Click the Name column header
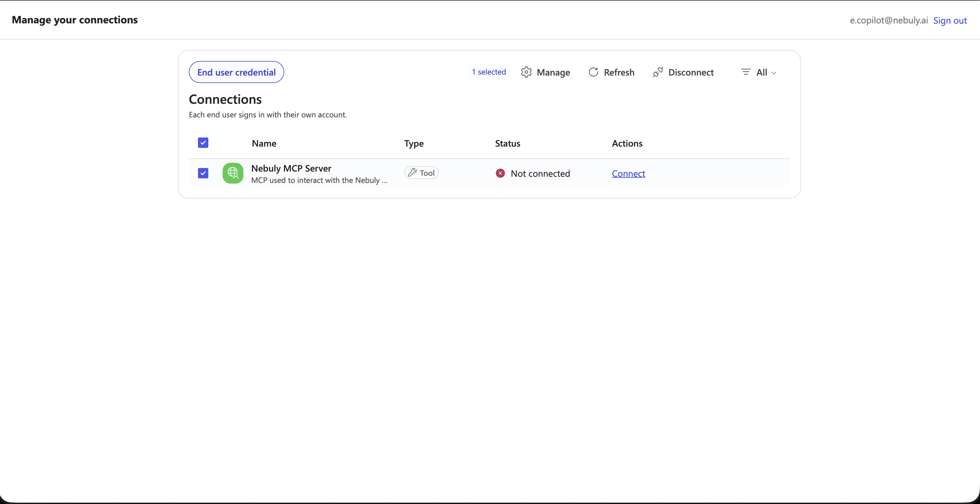 click(x=264, y=143)
